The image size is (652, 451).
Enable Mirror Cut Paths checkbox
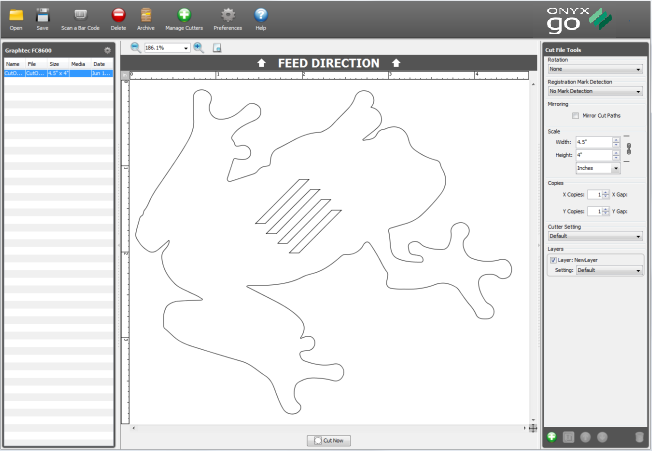click(575, 116)
